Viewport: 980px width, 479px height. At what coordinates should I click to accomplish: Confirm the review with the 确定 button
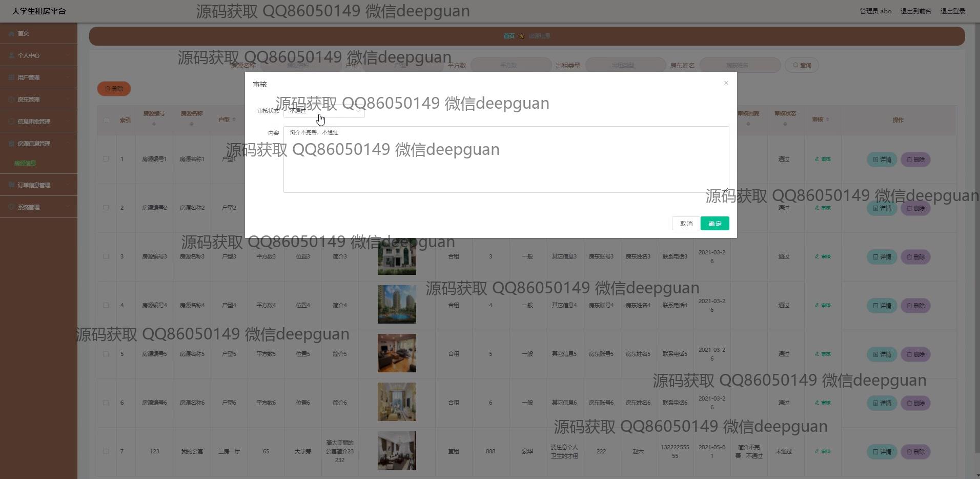tap(714, 224)
